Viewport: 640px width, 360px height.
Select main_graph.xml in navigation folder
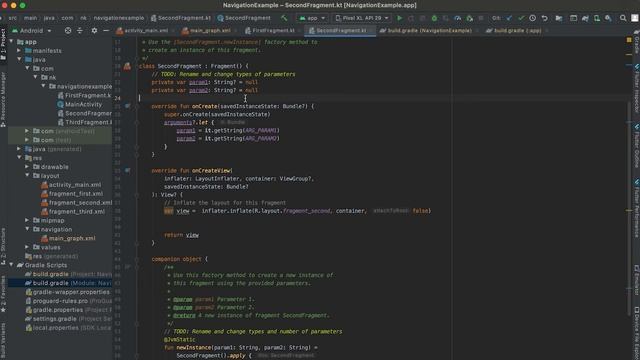68,238
